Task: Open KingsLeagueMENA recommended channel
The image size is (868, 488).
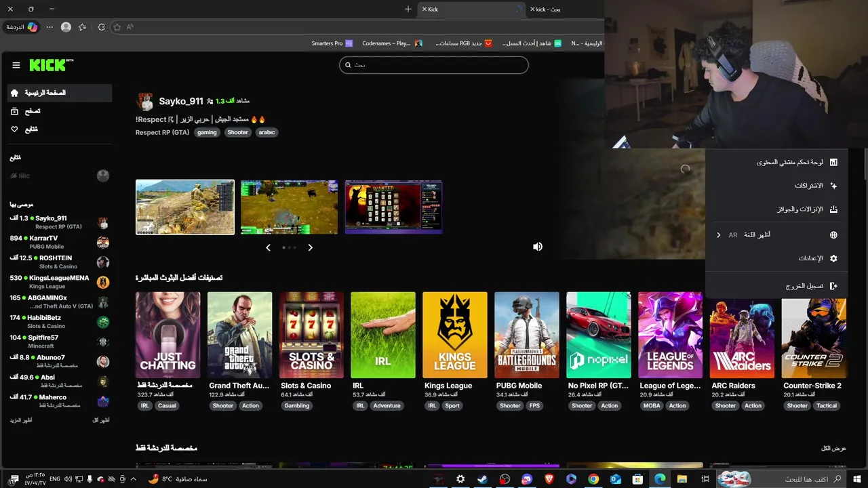Action: [60, 282]
